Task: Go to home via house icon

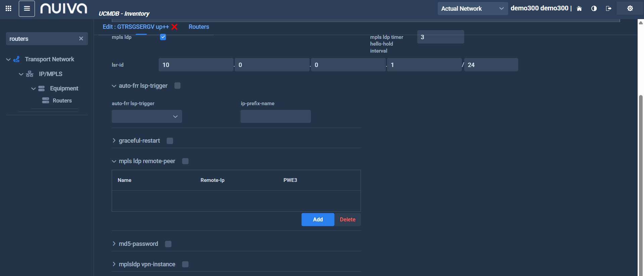Action: [x=579, y=9]
